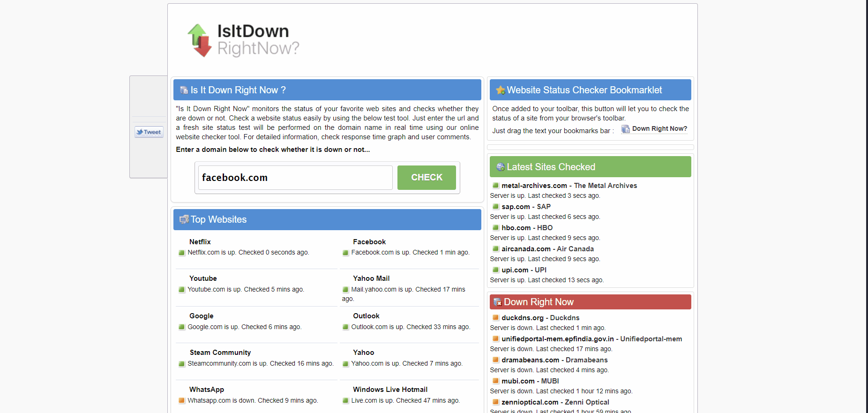Open the metal-archives.com status link

pos(534,186)
